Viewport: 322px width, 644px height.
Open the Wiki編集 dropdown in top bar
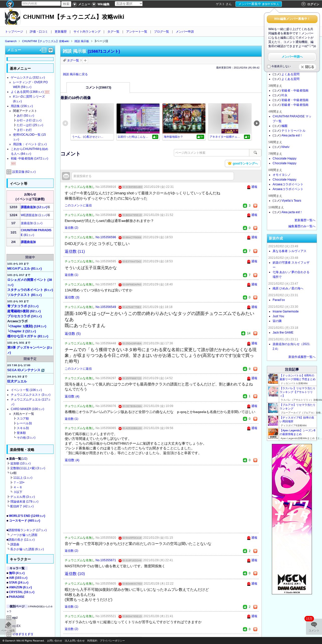pyautogui.click(x=101, y=4)
